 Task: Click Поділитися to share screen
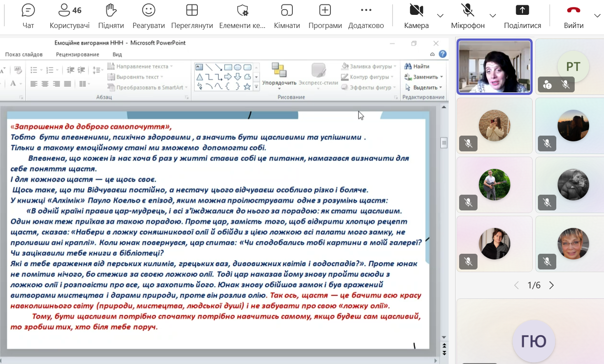point(522,17)
